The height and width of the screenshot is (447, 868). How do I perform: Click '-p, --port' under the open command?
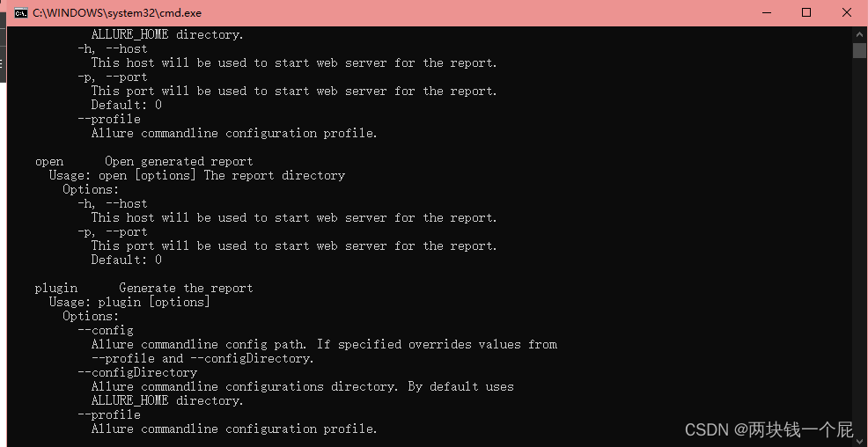[x=113, y=231]
